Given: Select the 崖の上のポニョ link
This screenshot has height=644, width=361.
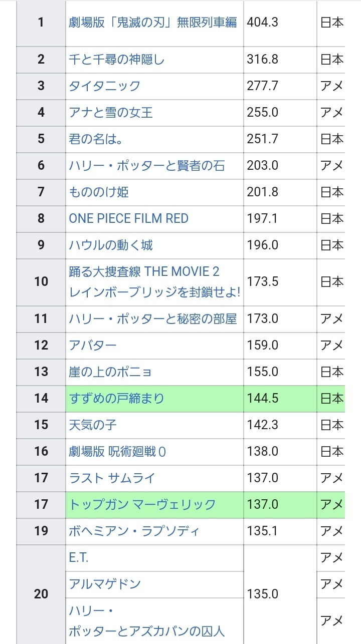Looking at the screenshot, I should pyautogui.click(x=110, y=372).
